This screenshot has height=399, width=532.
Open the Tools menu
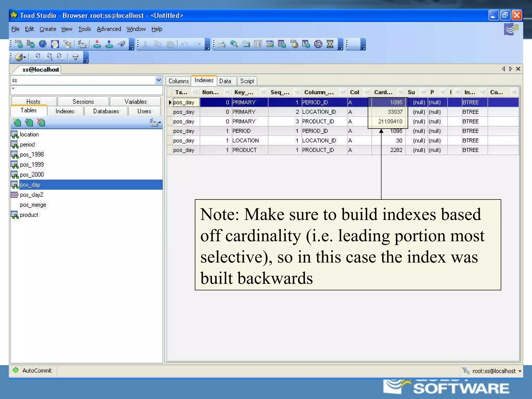84,29
